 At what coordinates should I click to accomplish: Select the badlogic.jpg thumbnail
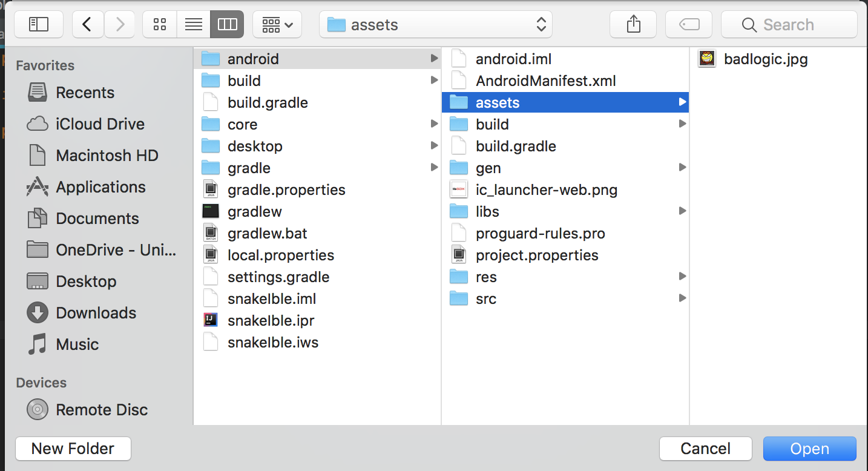click(706, 59)
